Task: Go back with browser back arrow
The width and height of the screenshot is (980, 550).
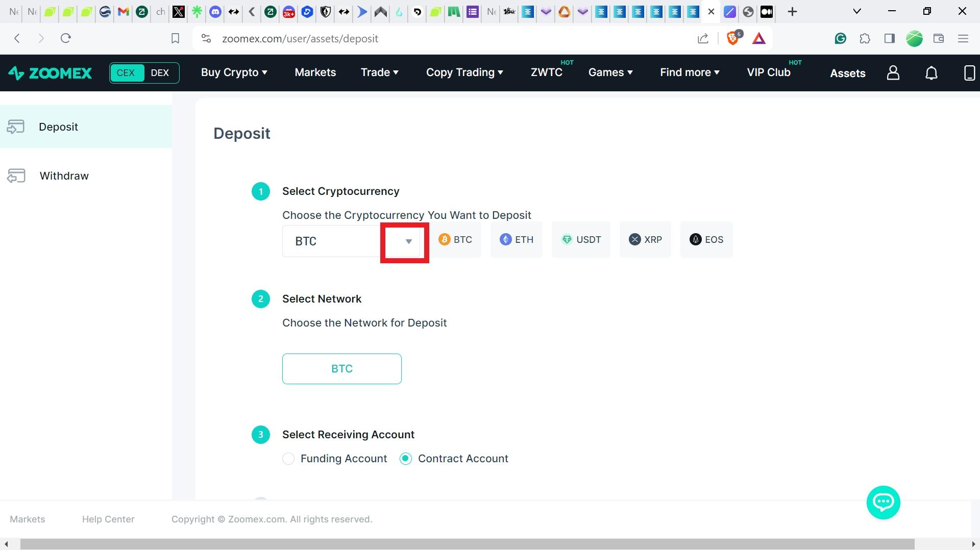Action: tap(17, 38)
